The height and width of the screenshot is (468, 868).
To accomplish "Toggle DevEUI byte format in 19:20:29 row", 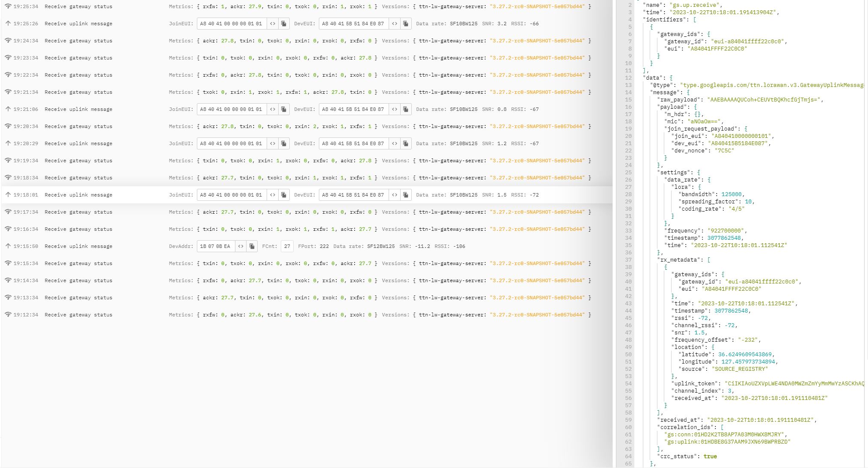I will point(395,143).
